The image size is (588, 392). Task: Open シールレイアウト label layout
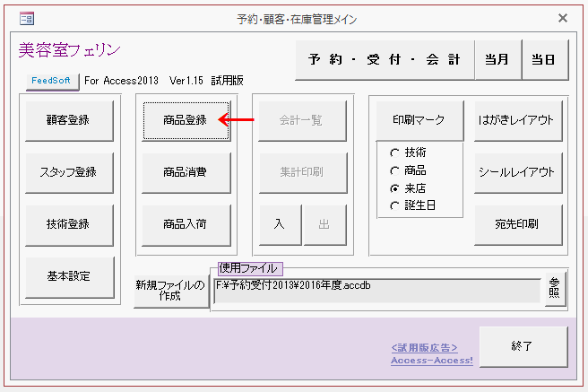518,172
